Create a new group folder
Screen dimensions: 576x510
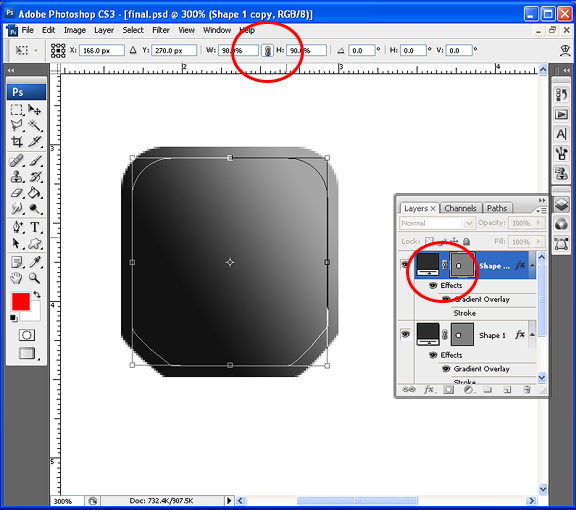tap(488, 389)
